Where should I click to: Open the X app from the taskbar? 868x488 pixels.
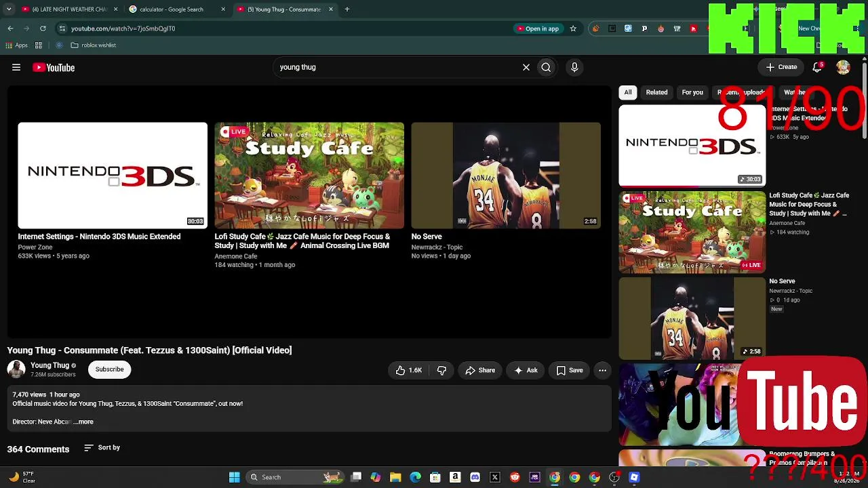495,477
